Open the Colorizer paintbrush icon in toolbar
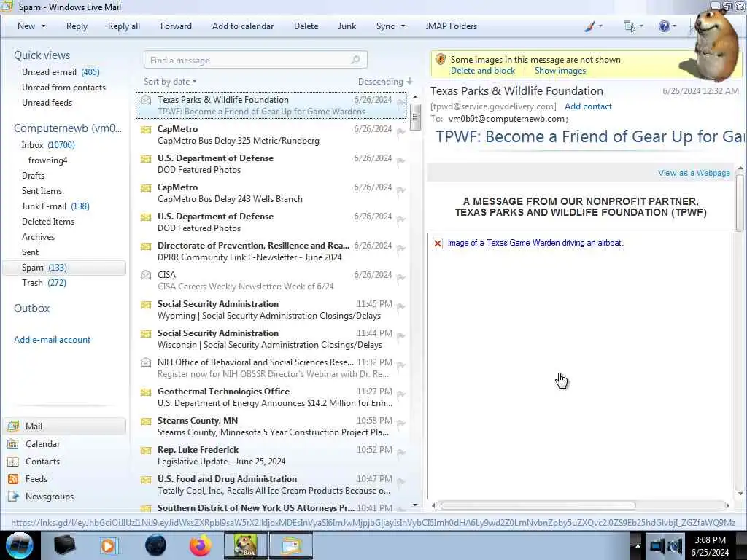The width and height of the screenshot is (747, 560). click(589, 27)
